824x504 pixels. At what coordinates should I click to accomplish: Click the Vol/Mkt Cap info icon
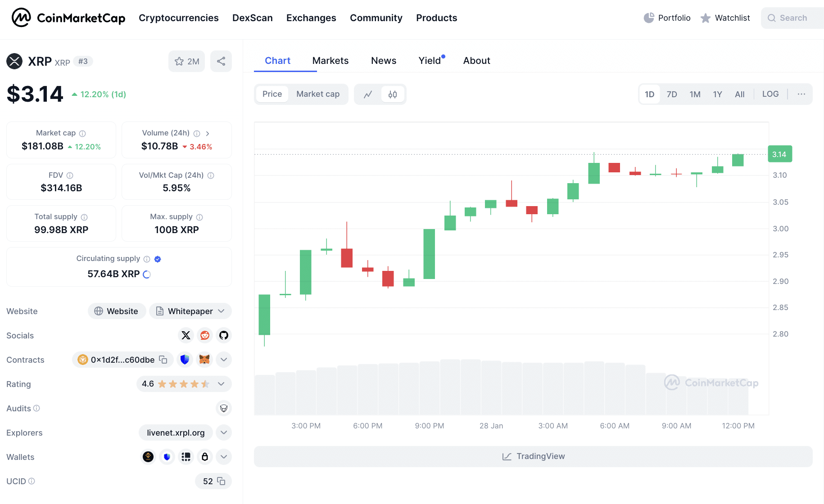tap(211, 175)
